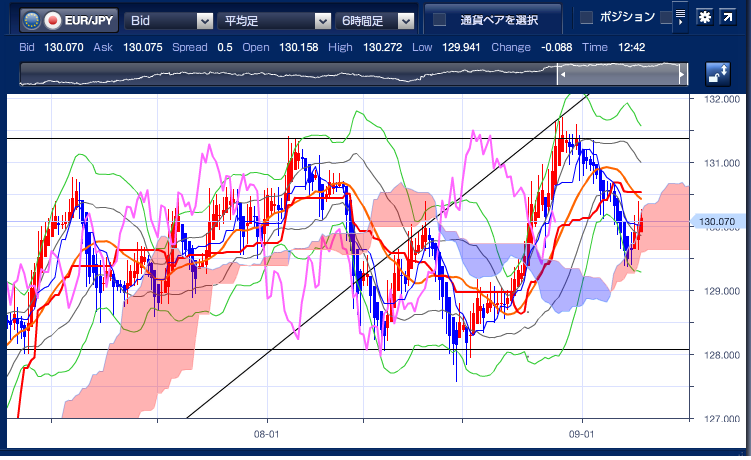Screen dimensions: 751x460
Task: Click the 08-01 date axis label
Action: point(266,435)
